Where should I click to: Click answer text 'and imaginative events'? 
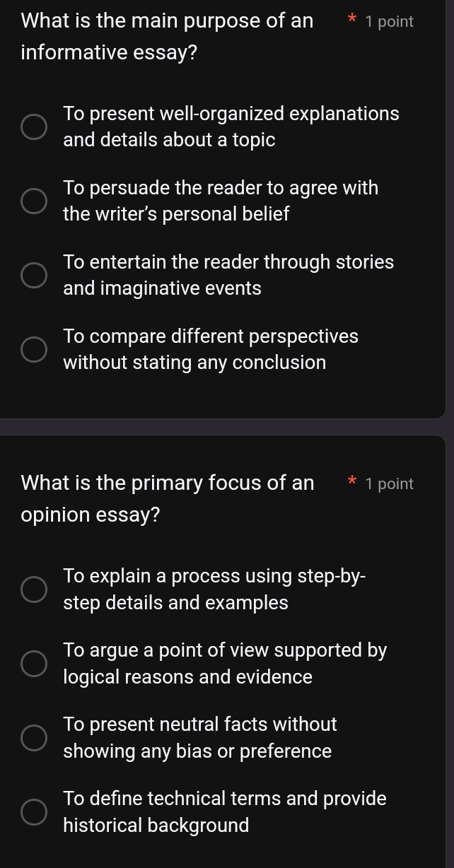click(162, 288)
